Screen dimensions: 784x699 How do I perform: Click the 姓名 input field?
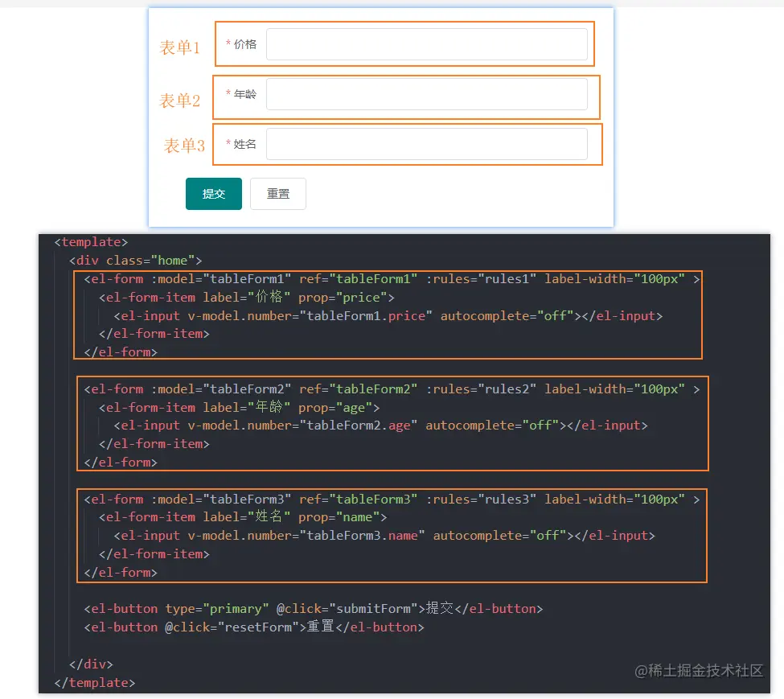click(x=426, y=144)
